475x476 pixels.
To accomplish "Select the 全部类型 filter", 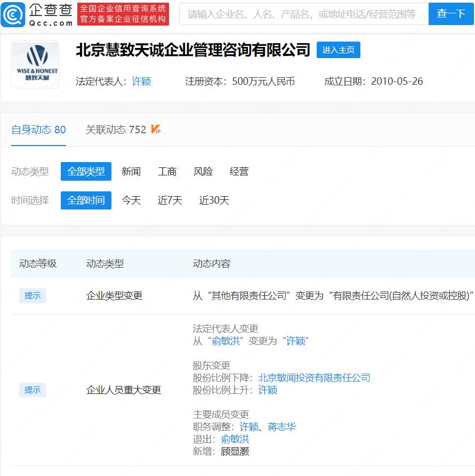I will point(86,172).
